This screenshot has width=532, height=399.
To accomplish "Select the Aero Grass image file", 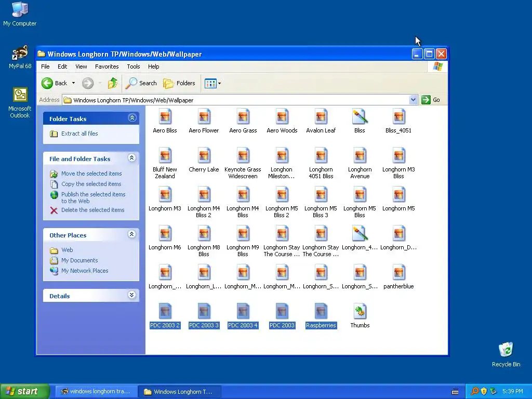I will pyautogui.click(x=243, y=121).
